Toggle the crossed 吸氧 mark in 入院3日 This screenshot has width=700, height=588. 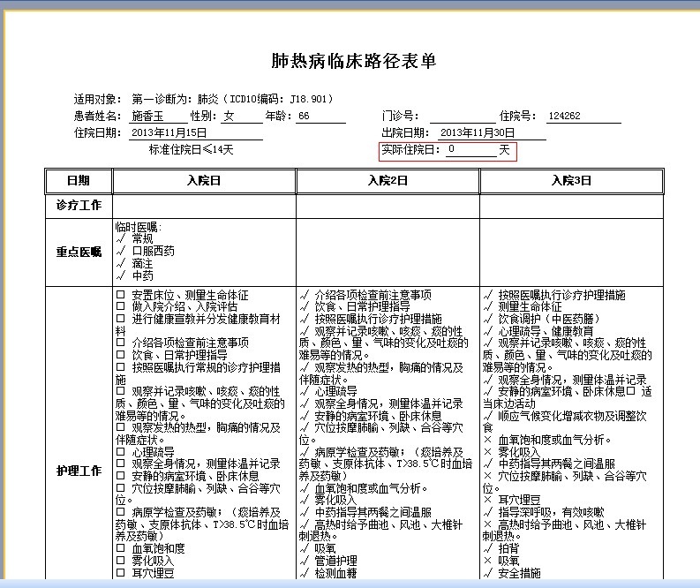[x=487, y=561]
